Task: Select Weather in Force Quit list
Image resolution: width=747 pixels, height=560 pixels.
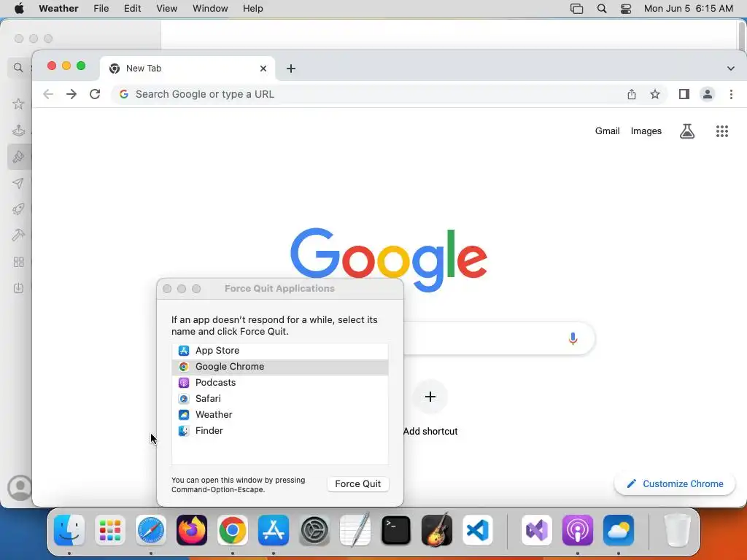Action: 279,415
